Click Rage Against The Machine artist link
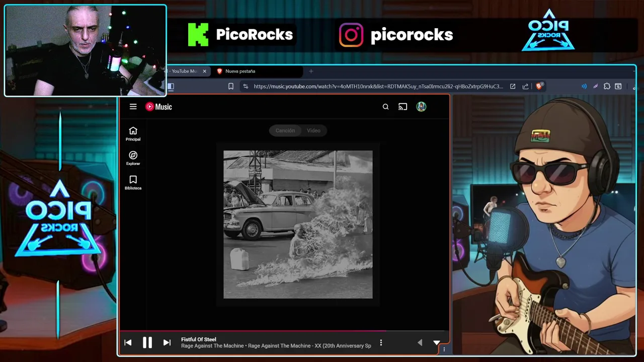 point(212,346)
